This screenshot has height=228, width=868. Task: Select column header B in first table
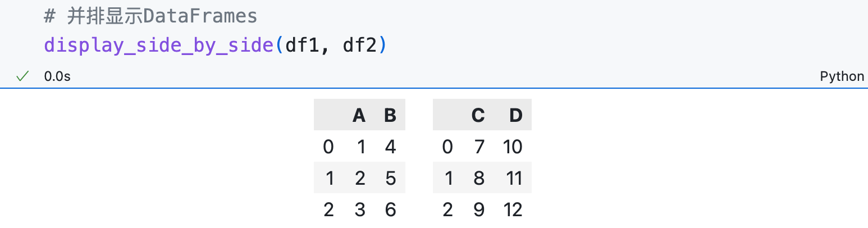tap(390, 115)
